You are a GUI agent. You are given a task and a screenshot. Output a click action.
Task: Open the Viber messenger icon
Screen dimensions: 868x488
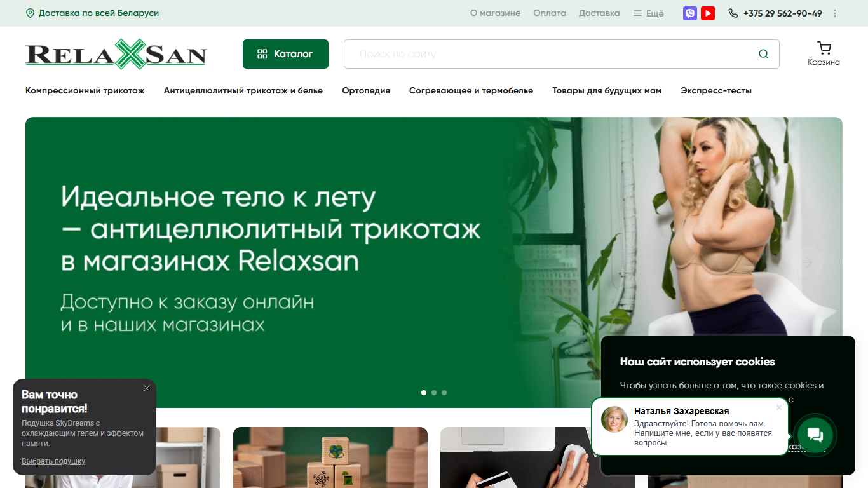pyautogui.click(x=690, y=13)
